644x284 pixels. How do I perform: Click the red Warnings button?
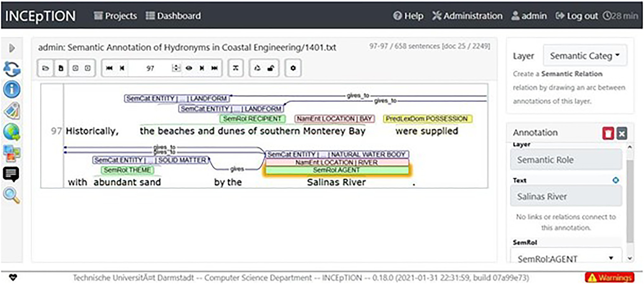[x=609, y=277]
